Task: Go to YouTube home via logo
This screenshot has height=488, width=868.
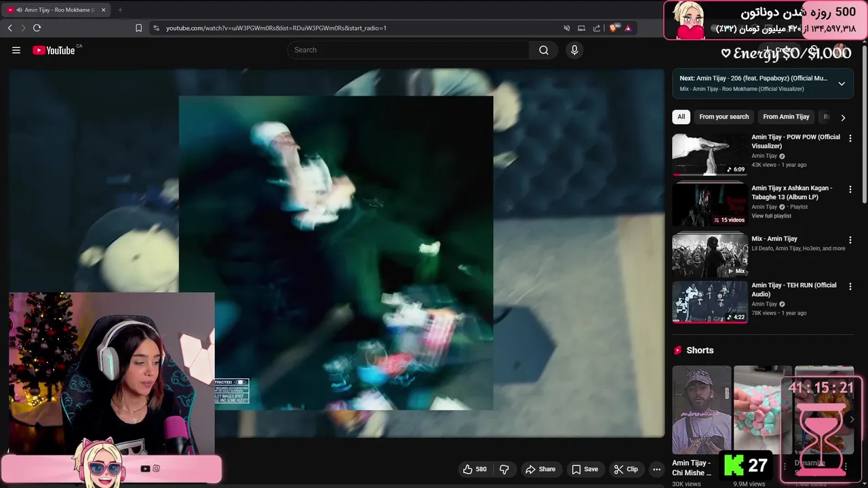Action: [x=54, y=50]
